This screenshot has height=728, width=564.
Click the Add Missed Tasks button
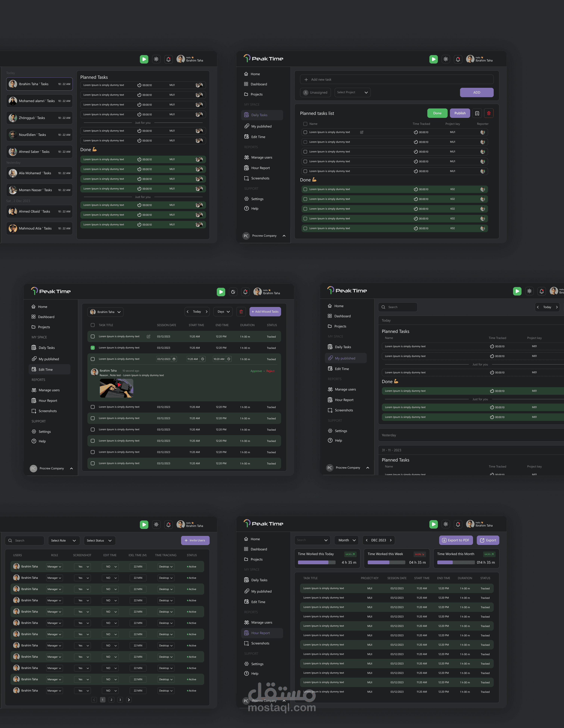click(265, 312)
